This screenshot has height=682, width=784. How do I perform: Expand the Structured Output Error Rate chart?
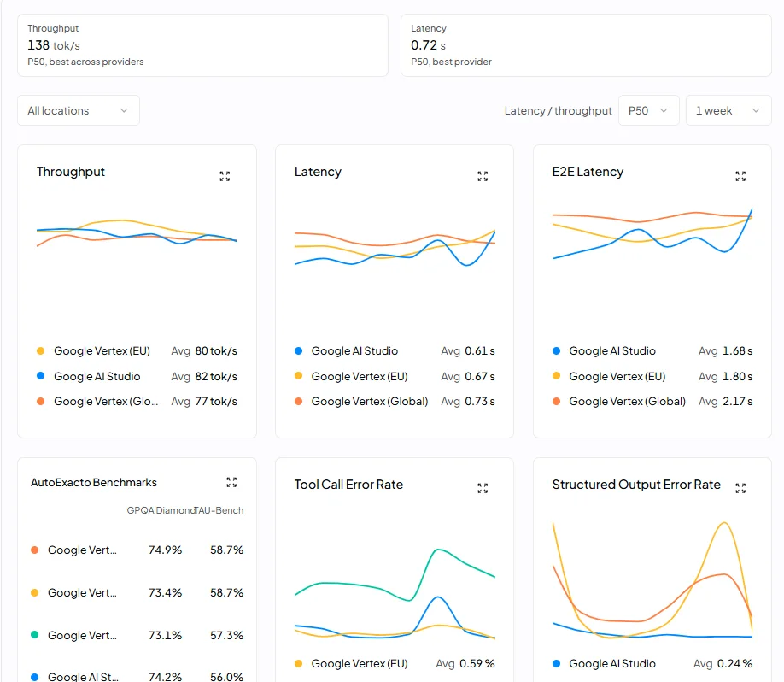pyautogui.click(x=740, y=488)
